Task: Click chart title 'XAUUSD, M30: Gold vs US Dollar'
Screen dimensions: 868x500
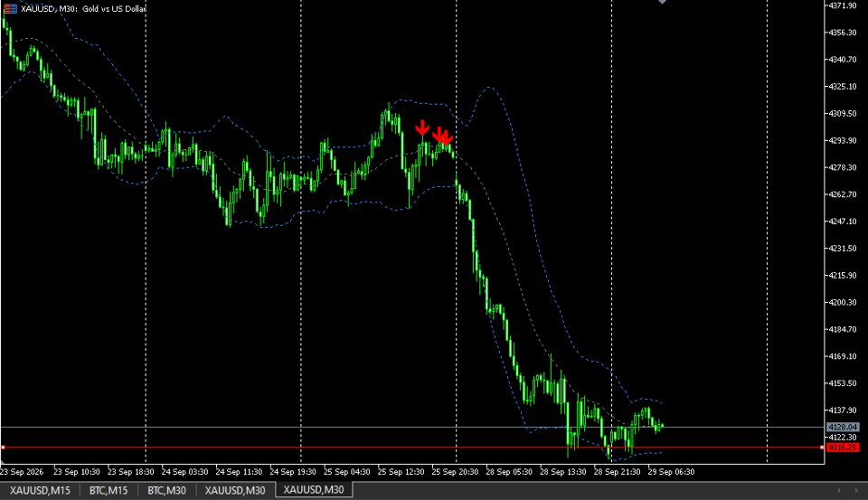Action: [83, 9]
